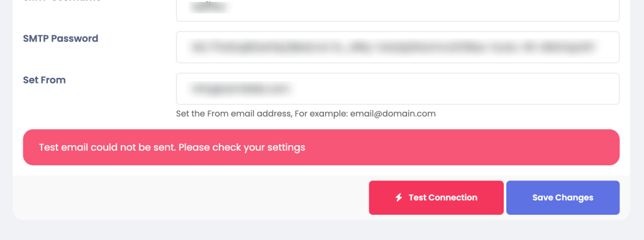Viewport: 644px width, 240px height.
Task: Click the red error alert banner
Action: tap(321, 147)
